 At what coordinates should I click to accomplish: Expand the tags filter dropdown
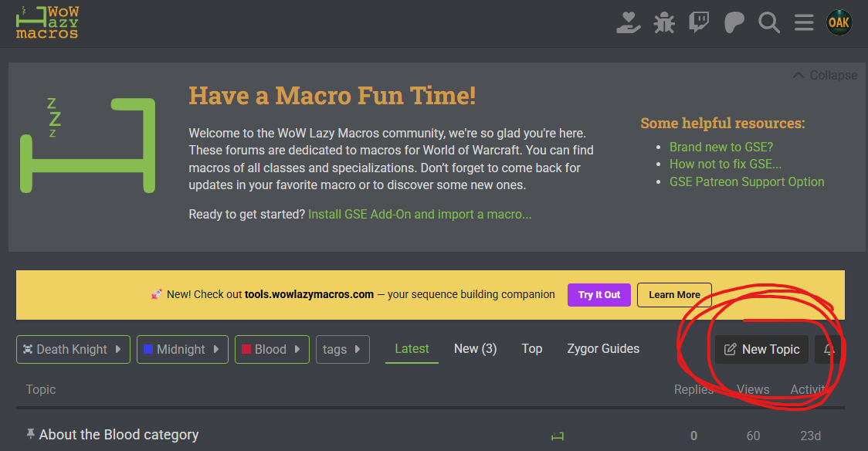pos(342,350)
